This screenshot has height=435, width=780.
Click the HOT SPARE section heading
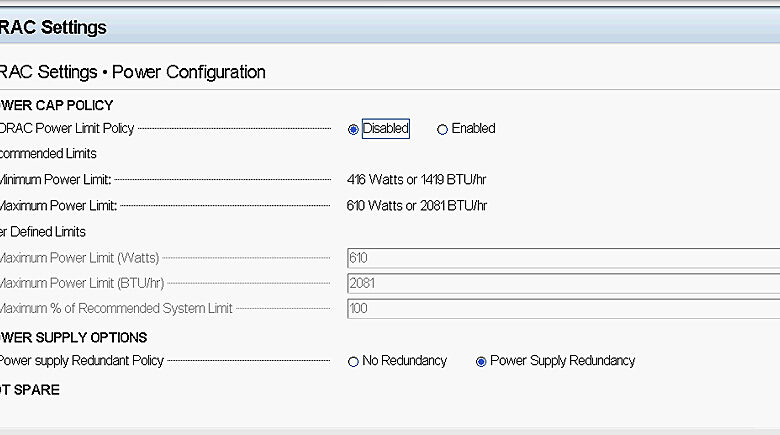[x=30, y=390]
